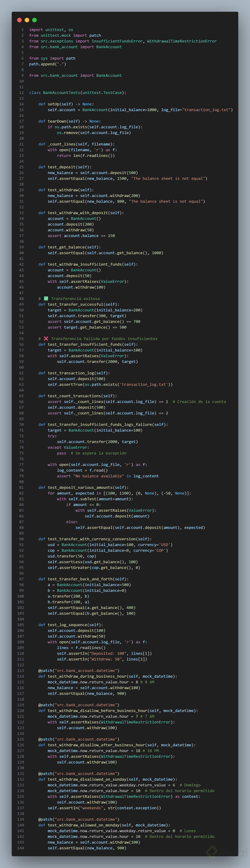
Task: Click the 'Se espera la excepción' comment
Action: [x=99, y=453]
